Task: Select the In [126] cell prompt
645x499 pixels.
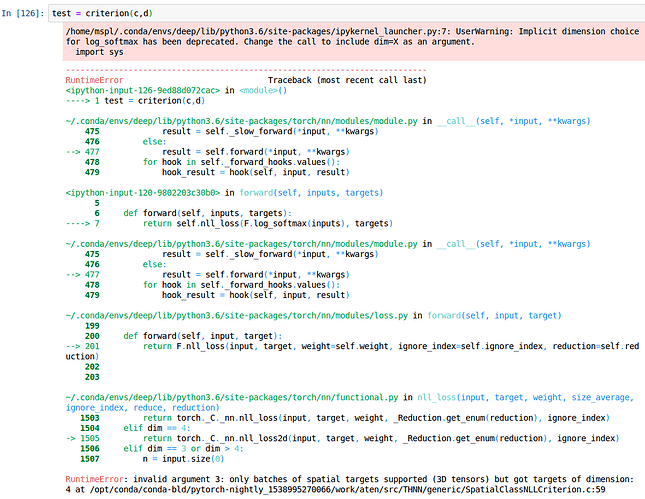Action: click(x=24, y=12)
